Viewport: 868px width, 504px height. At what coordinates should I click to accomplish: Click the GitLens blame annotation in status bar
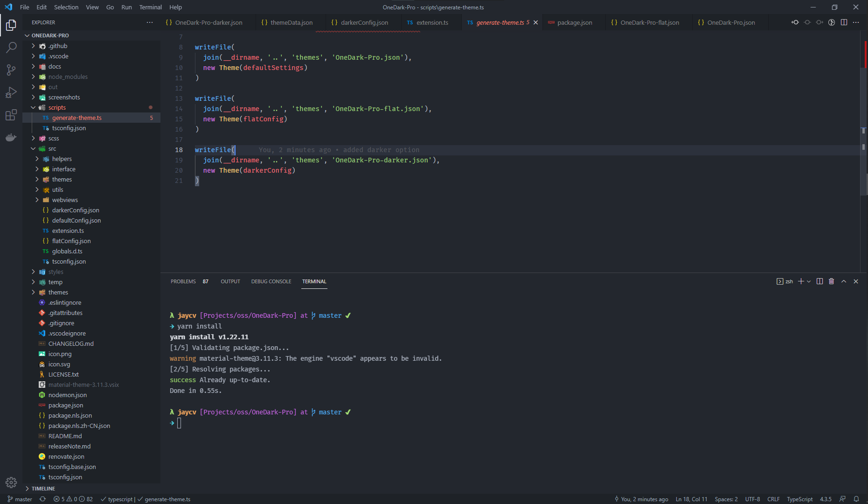641,499
